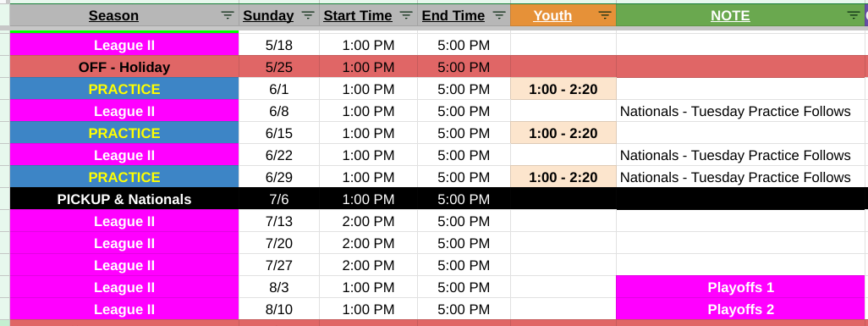The image size is (868, 326).
Task: Open the NOTE column filter icon
Action: coord(854,15)
